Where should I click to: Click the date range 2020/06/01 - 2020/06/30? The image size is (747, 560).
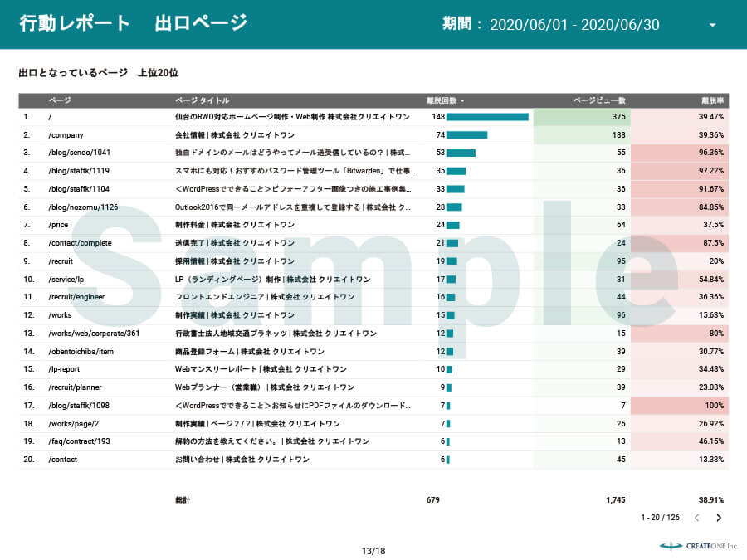pyautogui.click(x=574, y=25)
